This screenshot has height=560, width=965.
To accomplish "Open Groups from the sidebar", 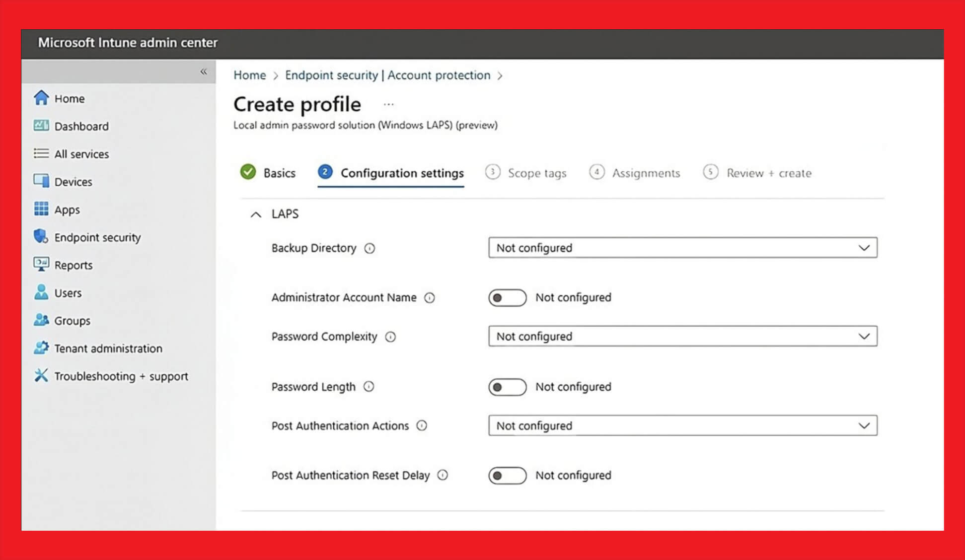I will (73, 321).
